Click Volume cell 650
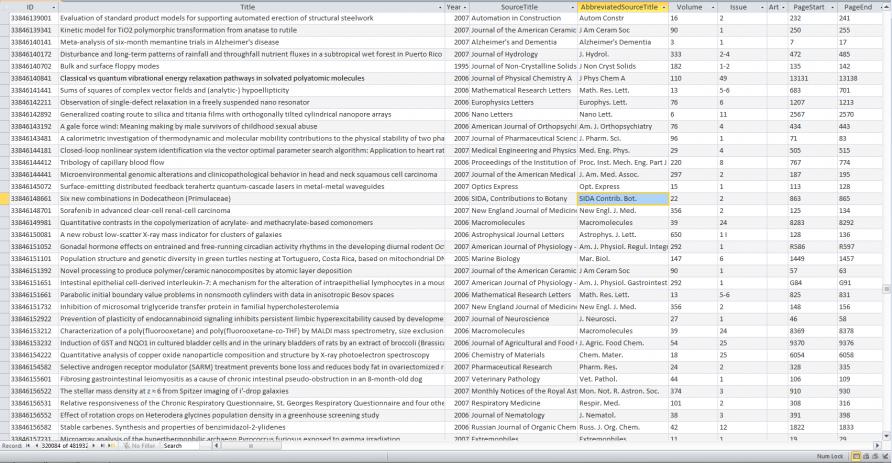 [693, 234]
